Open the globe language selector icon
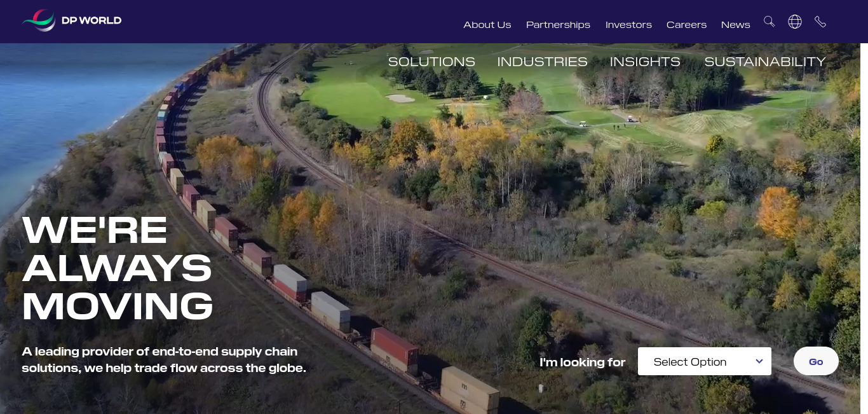 (794, 22)
